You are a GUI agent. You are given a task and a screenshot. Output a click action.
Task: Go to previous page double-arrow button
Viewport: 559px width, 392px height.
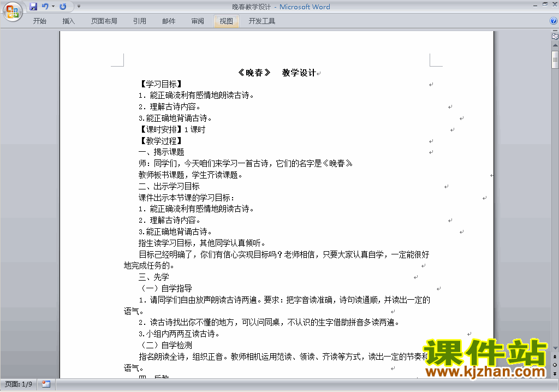(x=555, y=357)
